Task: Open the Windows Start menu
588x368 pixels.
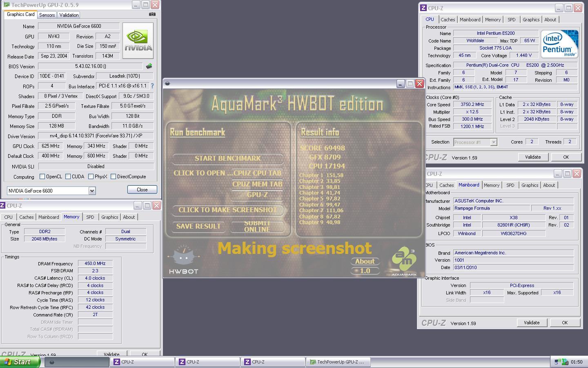Action: [20, 362]
